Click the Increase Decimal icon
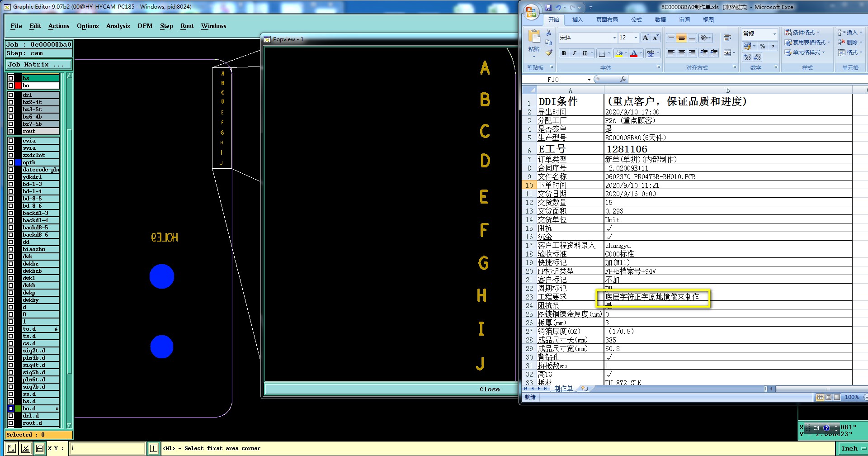The height and width of the screenshot is (456, 868). point(747,57)
